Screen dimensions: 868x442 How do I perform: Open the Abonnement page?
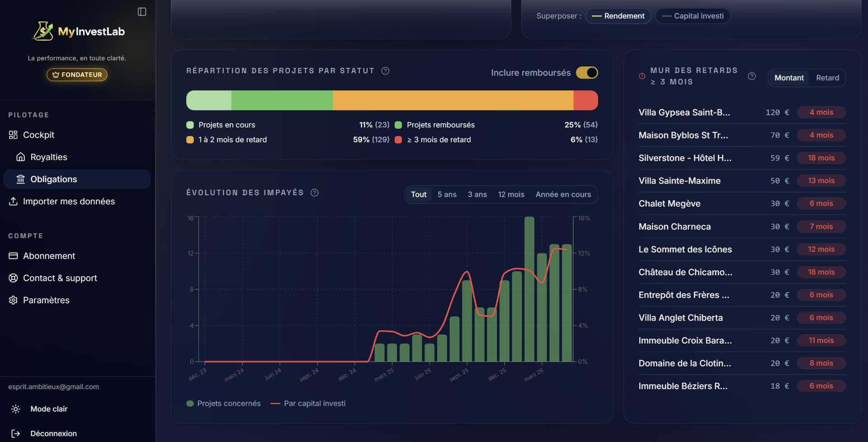77,256
